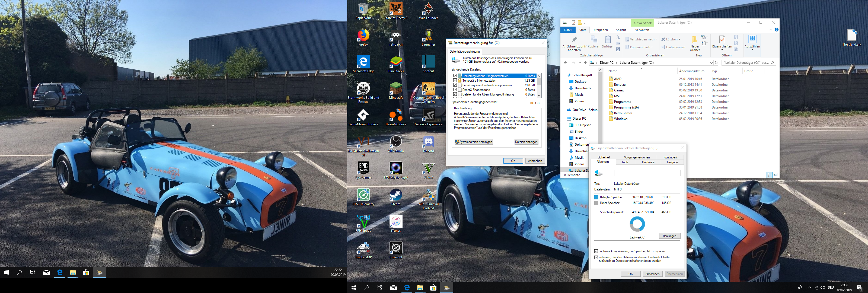
Task: Expand the Eigenschaften ribbon dropdown arrow
Action: (x=722, y=50)
